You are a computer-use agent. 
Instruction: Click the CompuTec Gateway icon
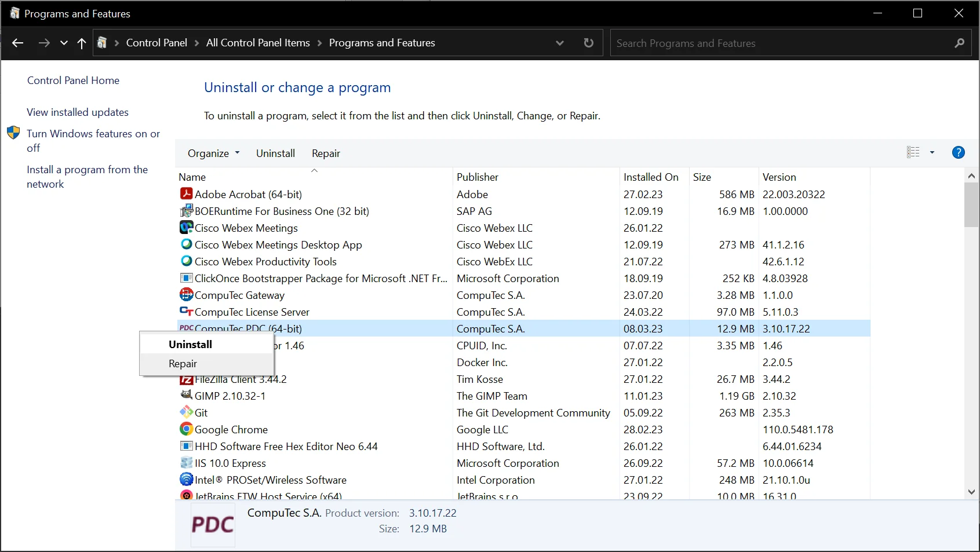tap(186, 295)
